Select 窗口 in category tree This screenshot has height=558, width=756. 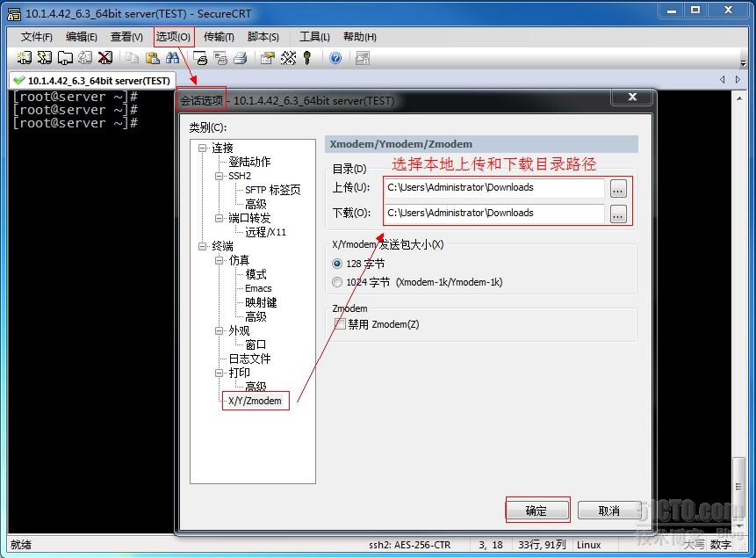click(256, 344)
